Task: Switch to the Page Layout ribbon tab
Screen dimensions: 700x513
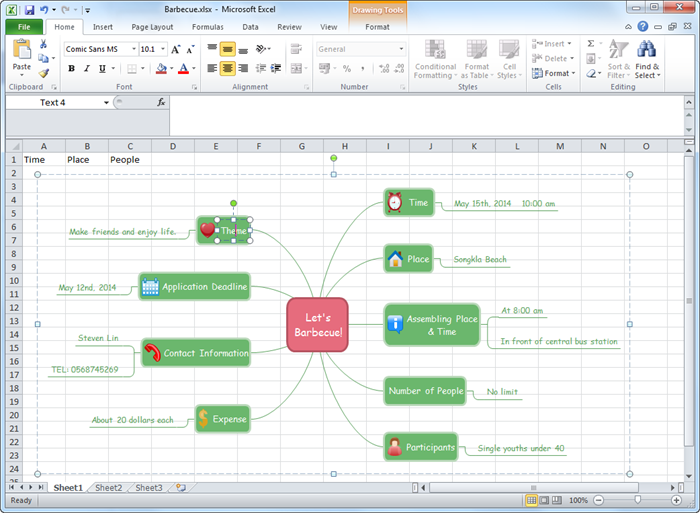Action: pyautogui.click(x=152, y=27)
